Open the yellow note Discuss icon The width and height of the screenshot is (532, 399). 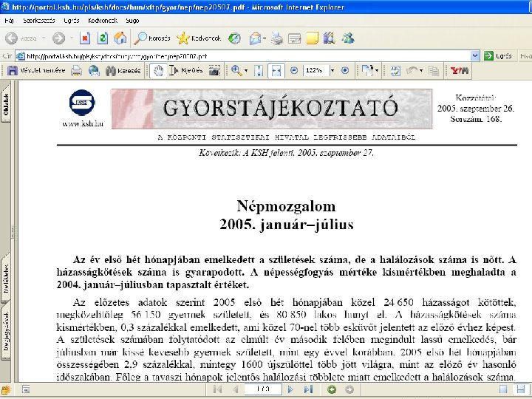312,38
